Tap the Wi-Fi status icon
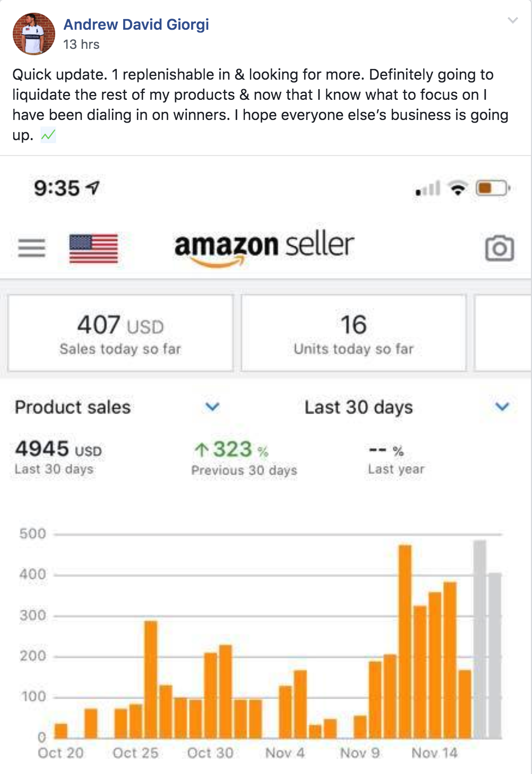 (458, 188)
